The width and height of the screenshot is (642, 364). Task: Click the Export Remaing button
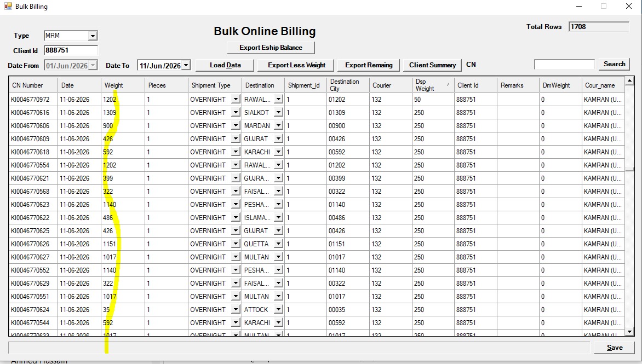coord(369,65)
